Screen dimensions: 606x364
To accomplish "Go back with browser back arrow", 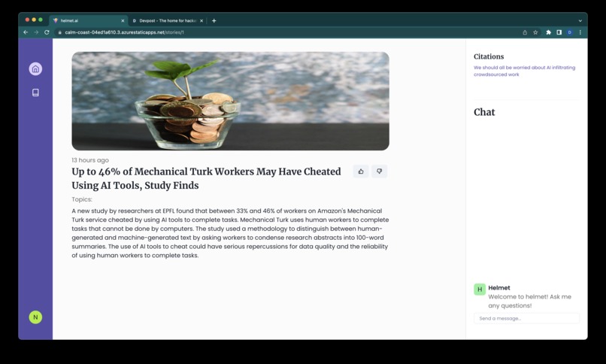I will click(x=26, y=32).
